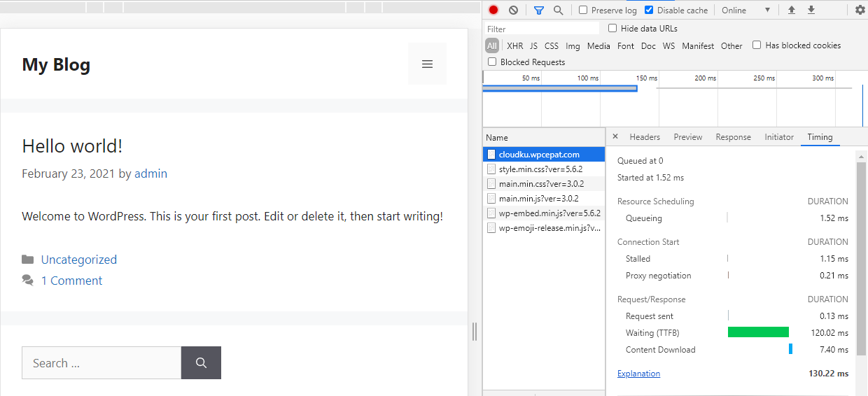Select the style.min.css request row
This screenshot has width=868, height=396.
[540, 169]
